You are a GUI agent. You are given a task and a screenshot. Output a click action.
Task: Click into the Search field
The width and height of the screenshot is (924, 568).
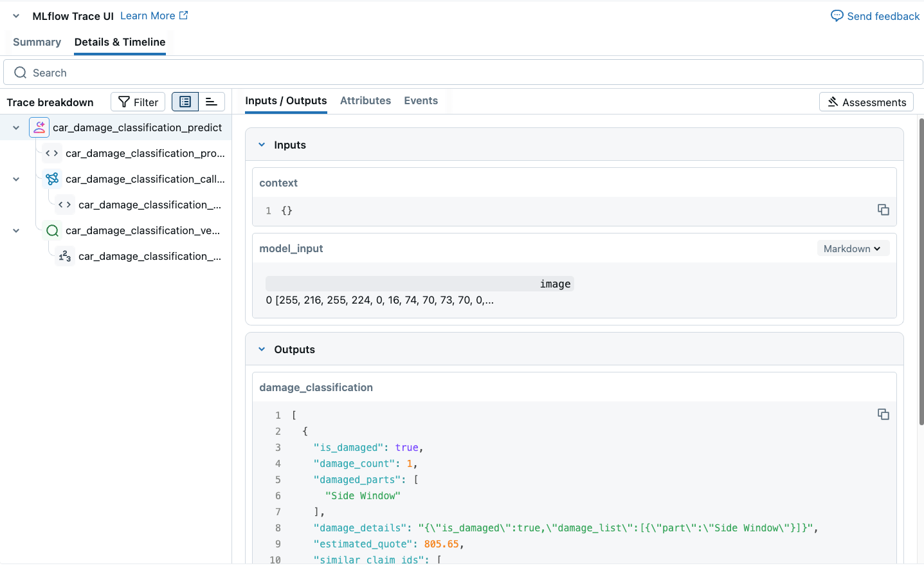463,73
